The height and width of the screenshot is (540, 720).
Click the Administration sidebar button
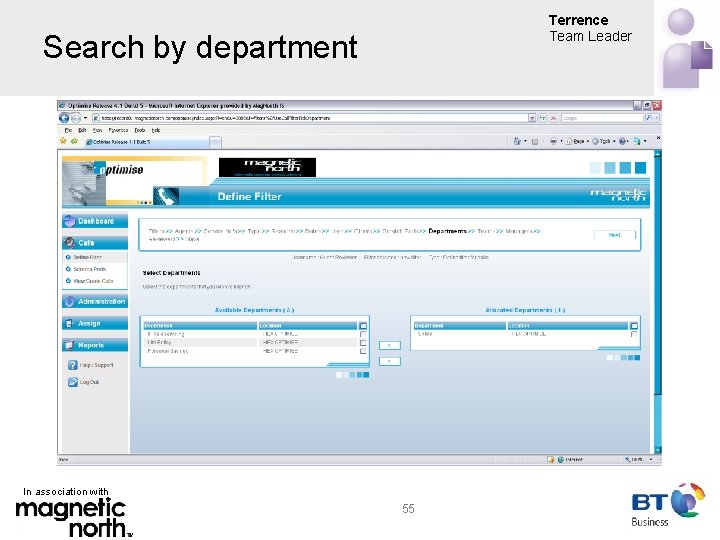coord(95,302)
